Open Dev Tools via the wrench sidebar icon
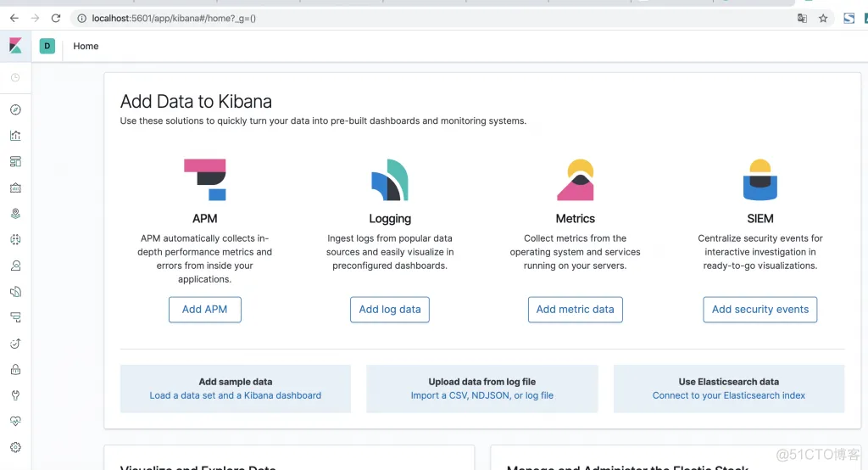This screenshot has width=868, height=470. [x=15, y=395]
